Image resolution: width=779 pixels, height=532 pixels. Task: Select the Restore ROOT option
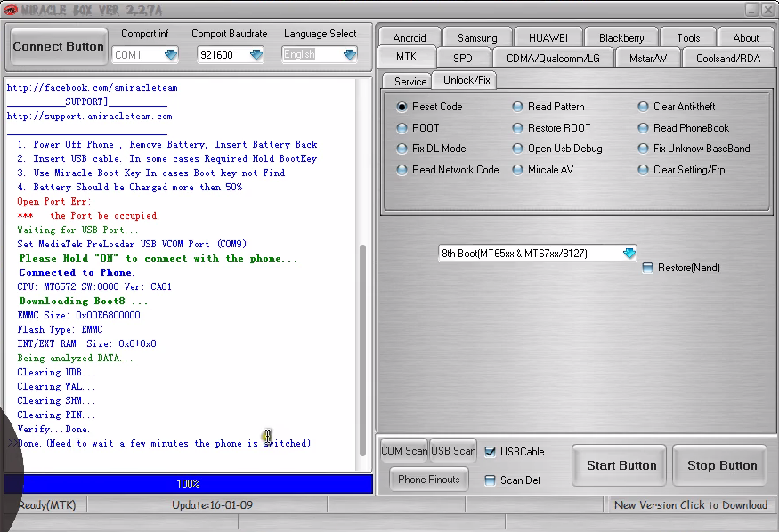[517, 128]
